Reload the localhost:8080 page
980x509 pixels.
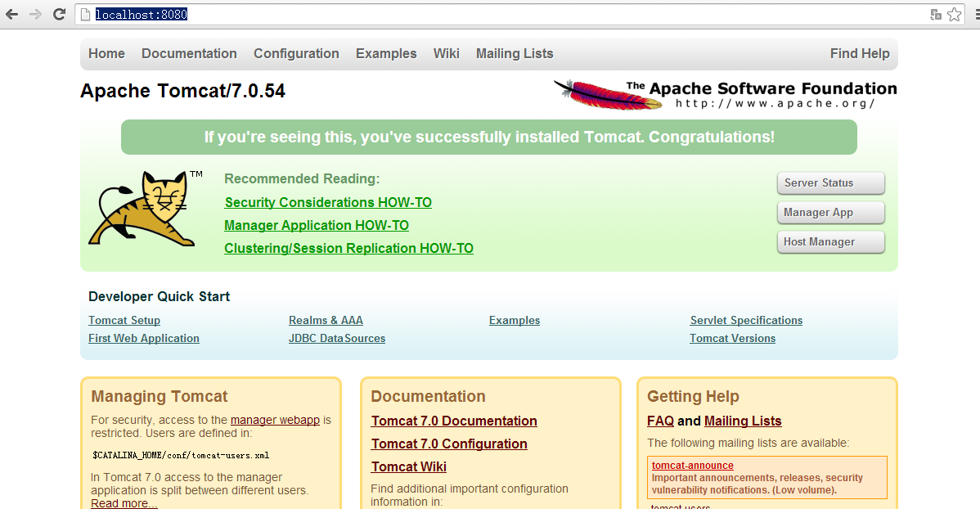pos(60,15)
